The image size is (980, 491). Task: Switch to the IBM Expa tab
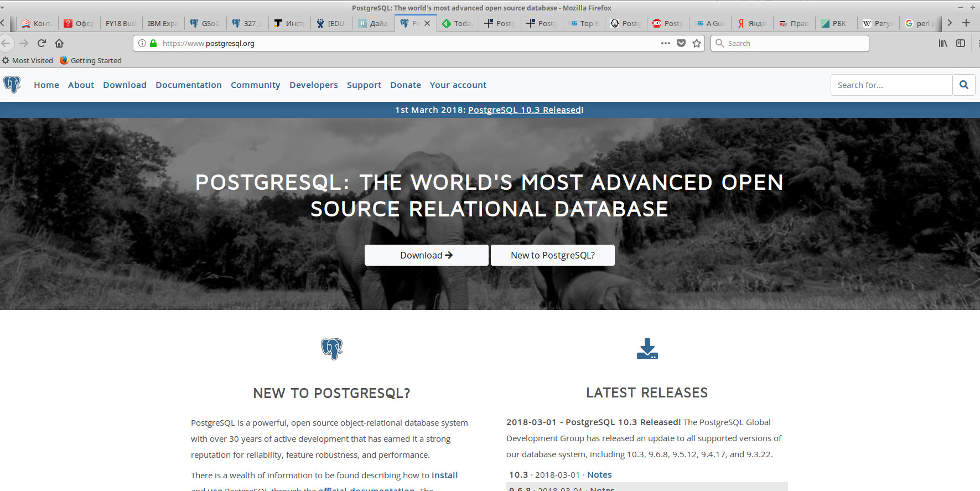point(163,23)
